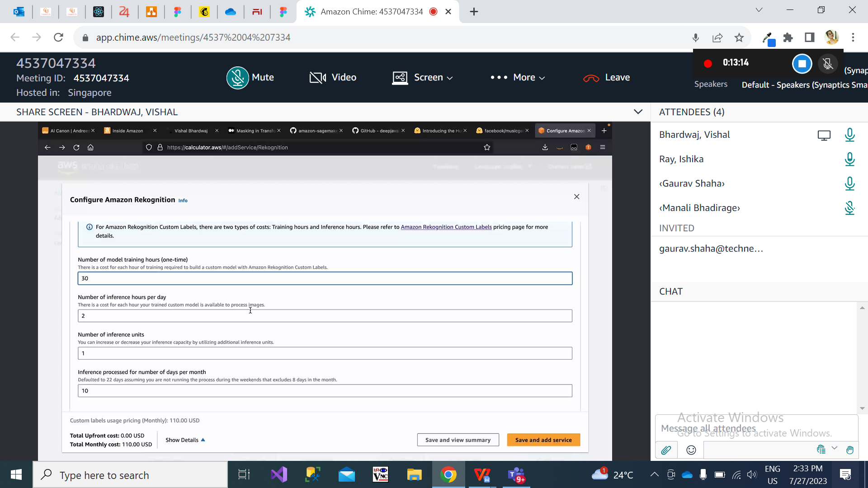Switch to Masking in Transfo shared tab

[x=255, y=131]
